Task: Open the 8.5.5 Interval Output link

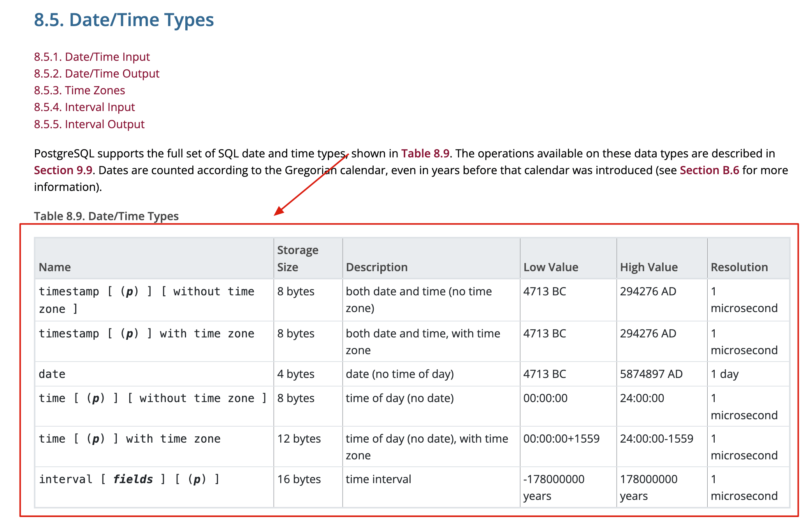Action: [89, 124]
